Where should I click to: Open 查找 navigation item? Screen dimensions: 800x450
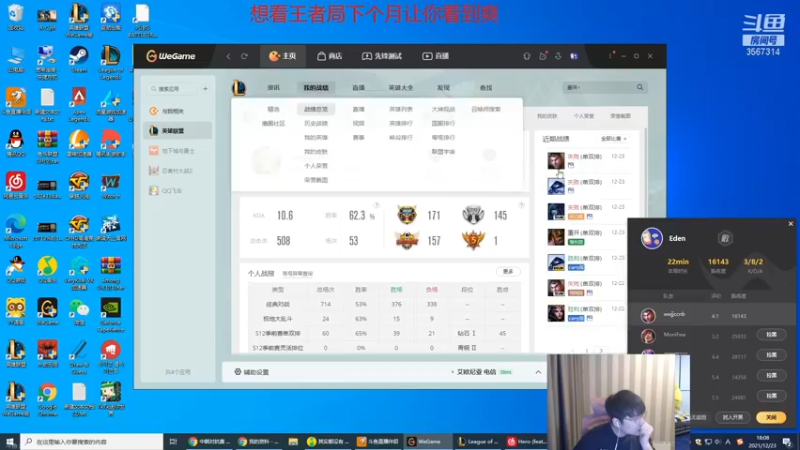point(486,88)
